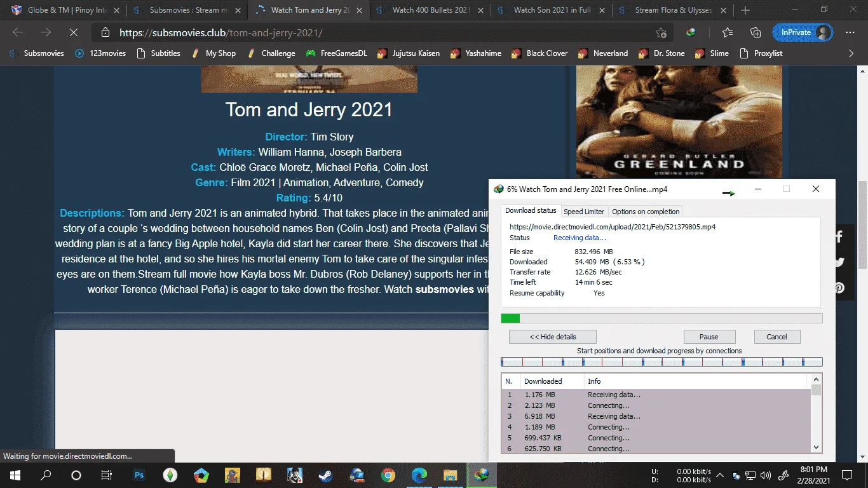Open the Jujutsu Kaisen bookmark

click(409, 53)
